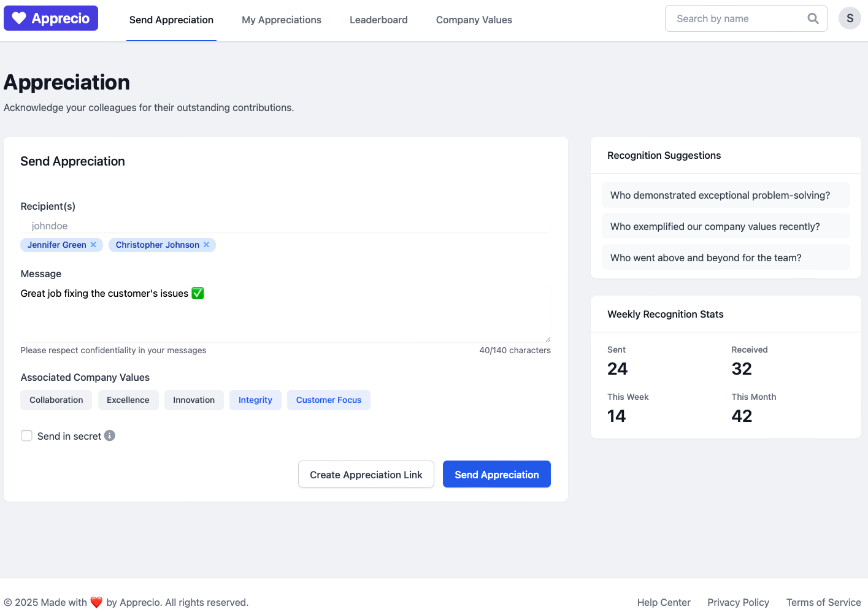868x612 pixels.
Task: Focus the Search by name field
Action: [736, 19]
